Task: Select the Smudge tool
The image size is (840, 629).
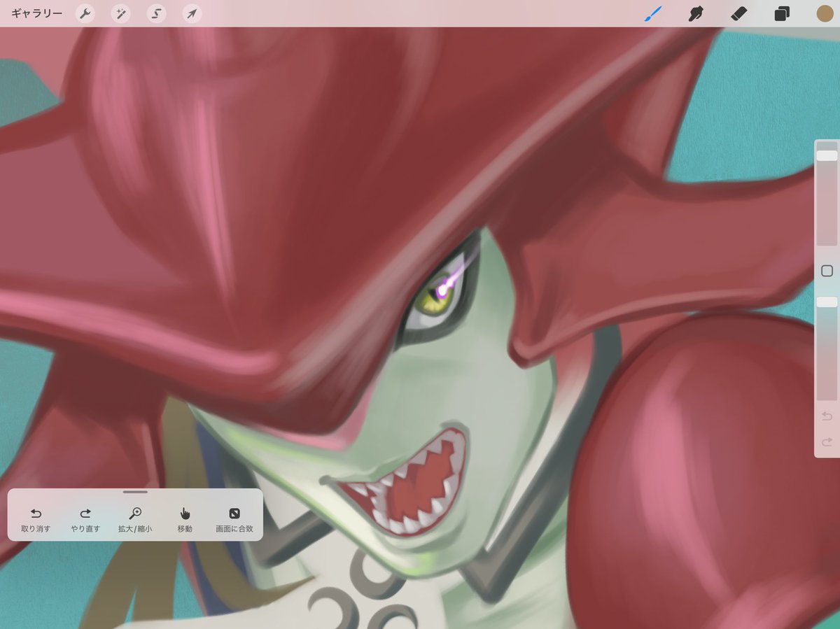Action: [696, 13]
